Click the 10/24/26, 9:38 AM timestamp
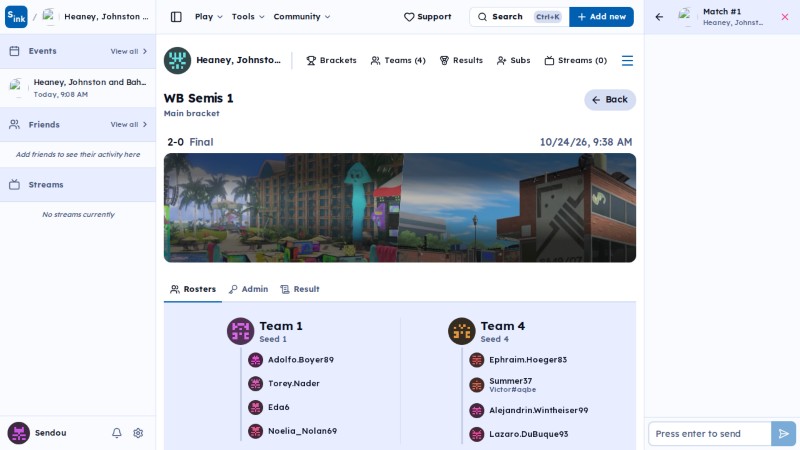This screenshot has height=450, width=800. (x=586, y=142)
